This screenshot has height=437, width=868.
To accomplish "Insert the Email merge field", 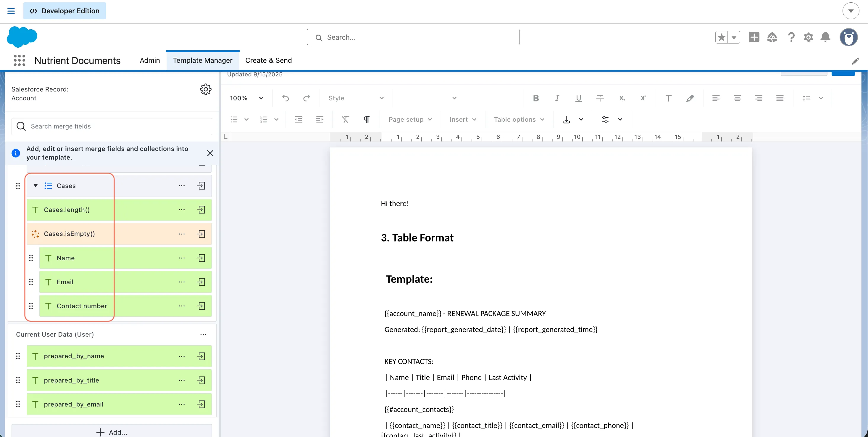I will (x=201, y=282).
